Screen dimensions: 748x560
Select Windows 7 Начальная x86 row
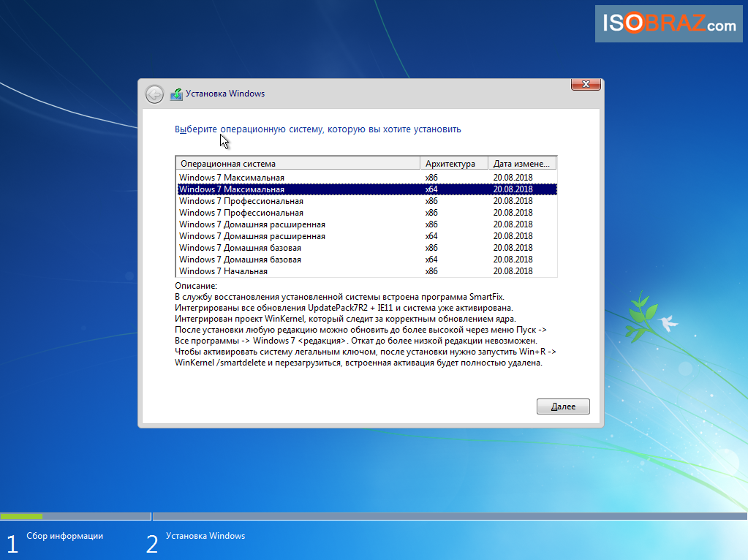tap(367, 271)
